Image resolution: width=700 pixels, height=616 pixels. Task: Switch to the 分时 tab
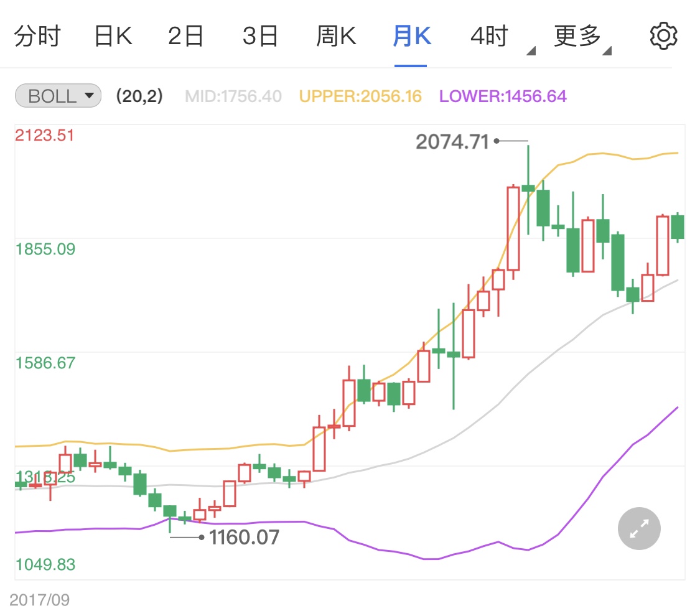pyautogui.click(x=37, y=36)
